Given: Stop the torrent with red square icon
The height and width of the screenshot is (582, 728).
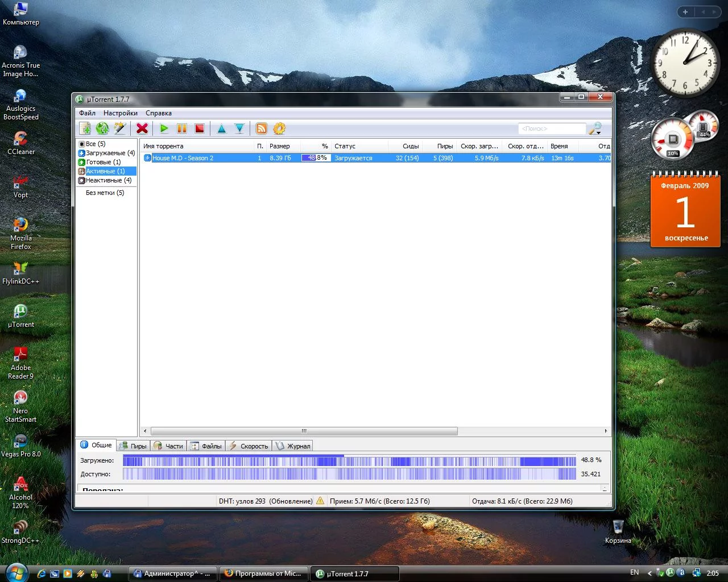Looking at the screenshot, I should (x=200, y=128).
